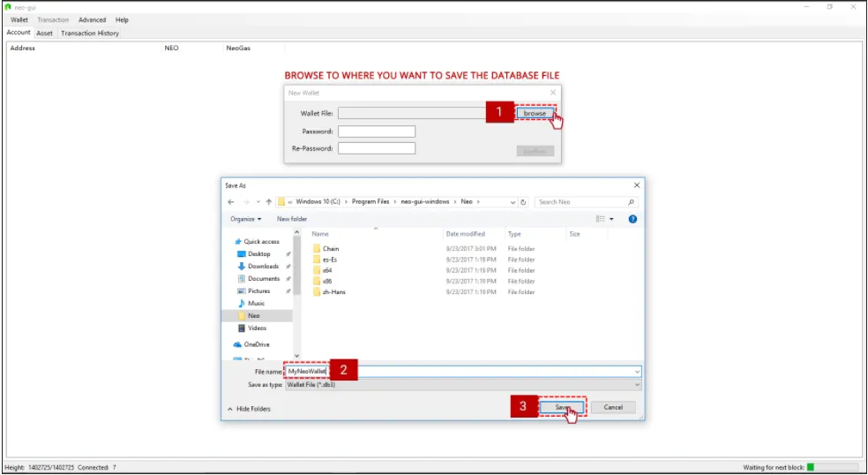Switch to the Account tab
This screenshot has width=868, height=475.
pyautogui.click(x=19, y=33)
